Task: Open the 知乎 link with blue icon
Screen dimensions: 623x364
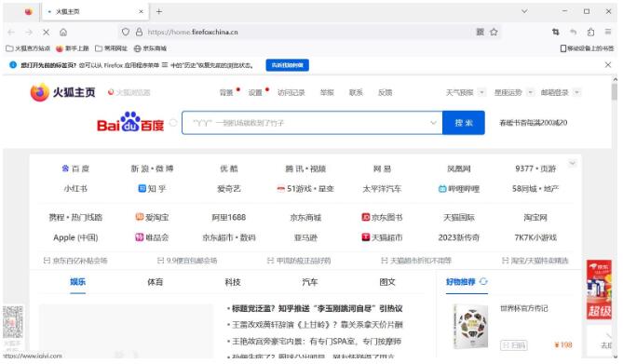Action: 152,189
